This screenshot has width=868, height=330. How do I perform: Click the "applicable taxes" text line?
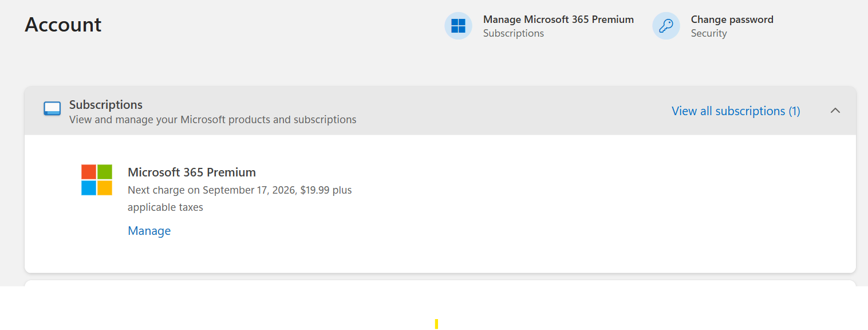(165, 207)
